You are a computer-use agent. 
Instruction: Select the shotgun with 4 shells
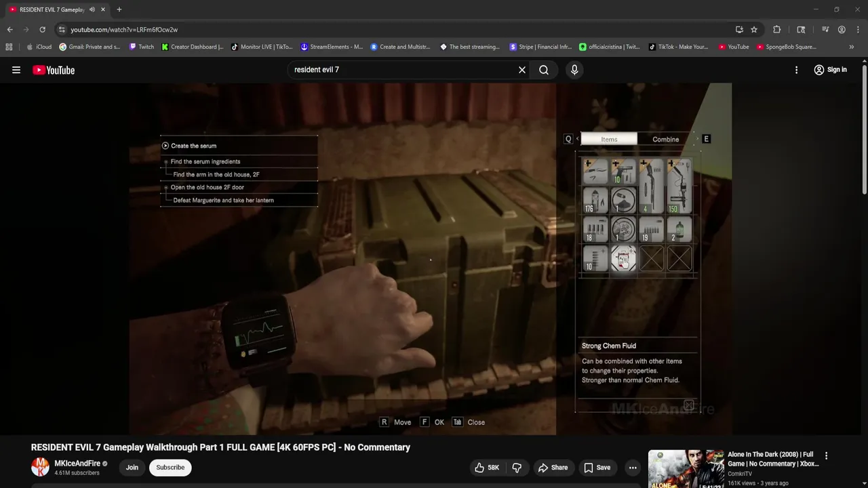651,186
